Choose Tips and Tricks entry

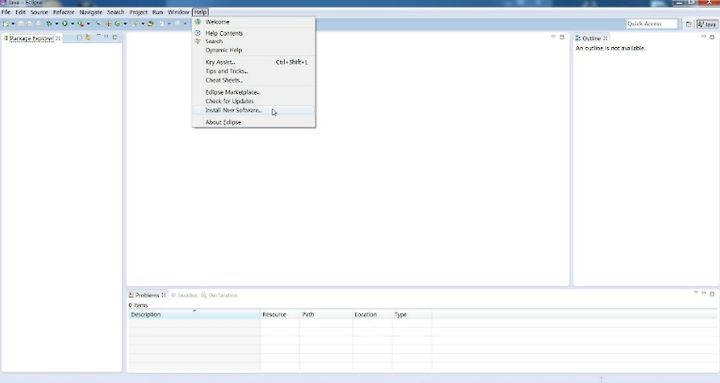click(253, 71)
